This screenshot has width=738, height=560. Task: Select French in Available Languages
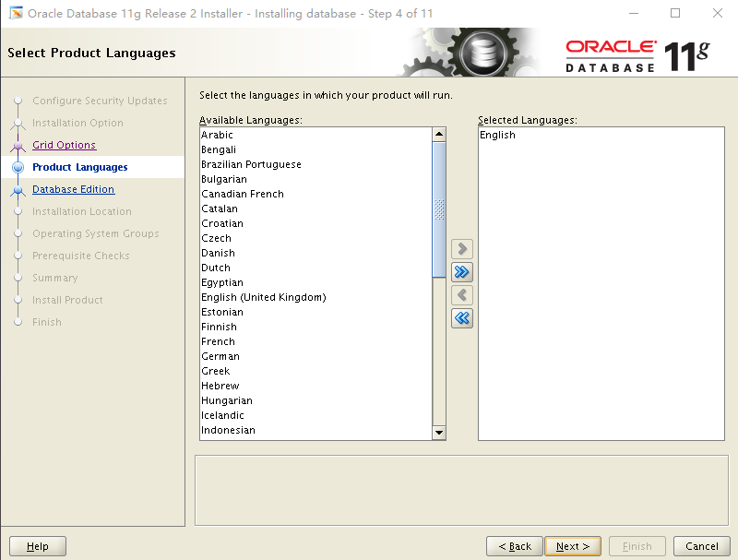click(x=315, y=341)
